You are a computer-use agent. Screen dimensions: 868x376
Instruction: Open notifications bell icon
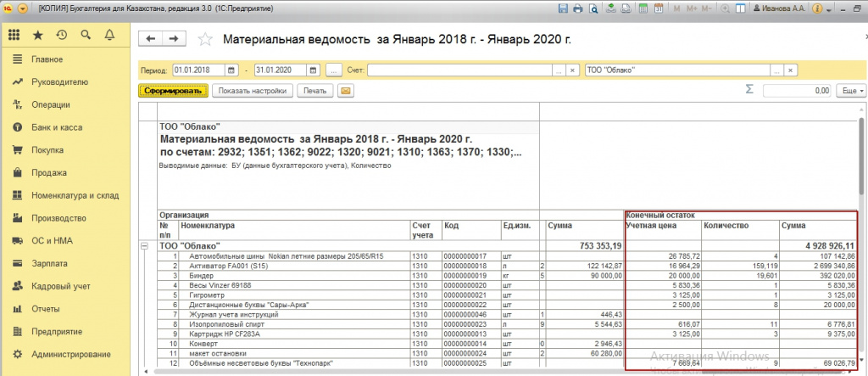coord(109,36)
